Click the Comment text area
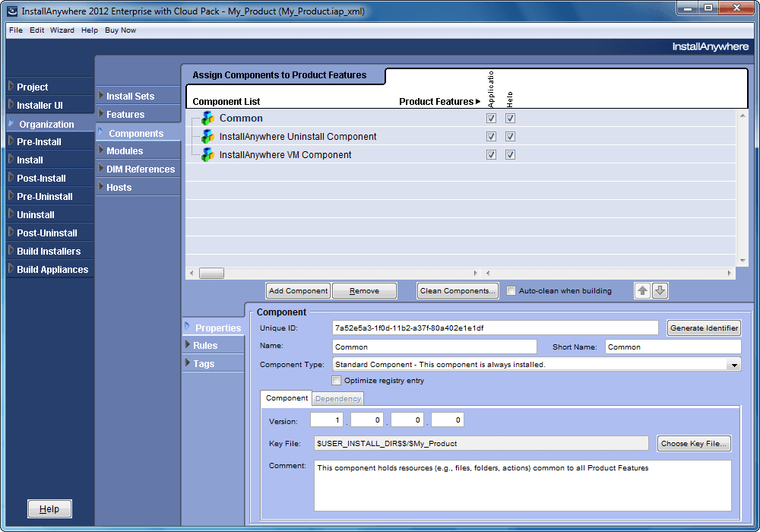760x532 pixels. click(523, 486)
